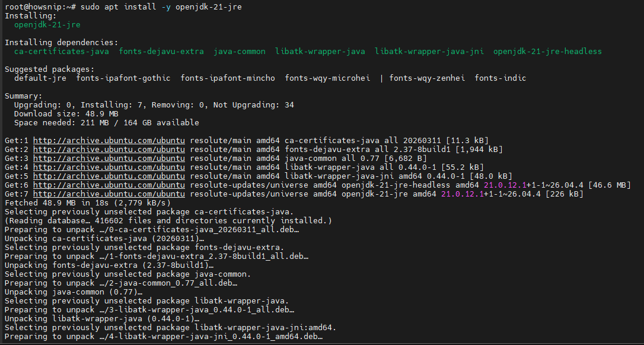Click the 'Fetched 48.9 MB in 18s' line

[88, 202]
